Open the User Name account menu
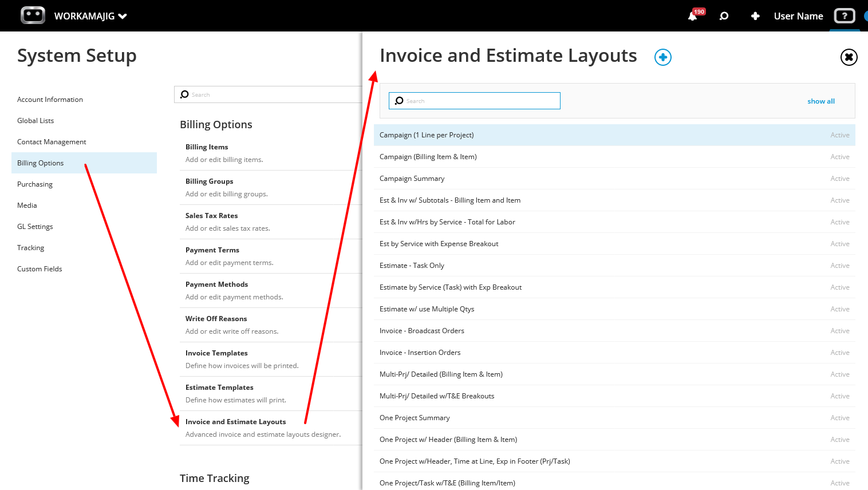 tap(798, 16)
